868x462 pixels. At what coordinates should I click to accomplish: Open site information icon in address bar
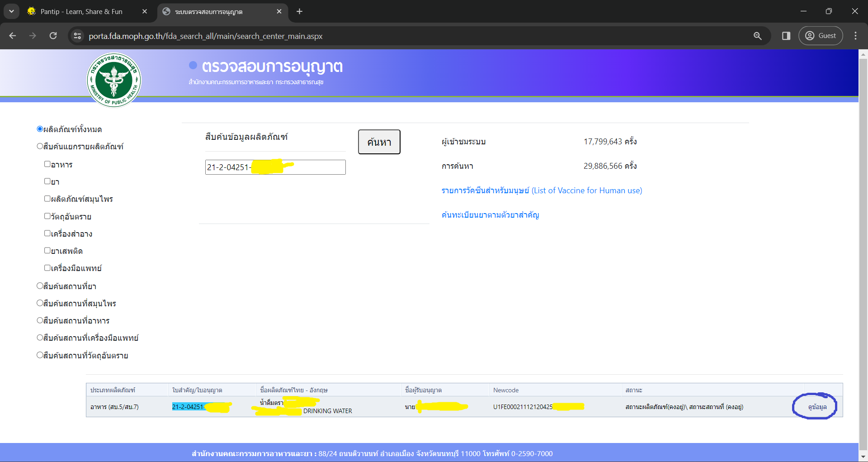78,36
